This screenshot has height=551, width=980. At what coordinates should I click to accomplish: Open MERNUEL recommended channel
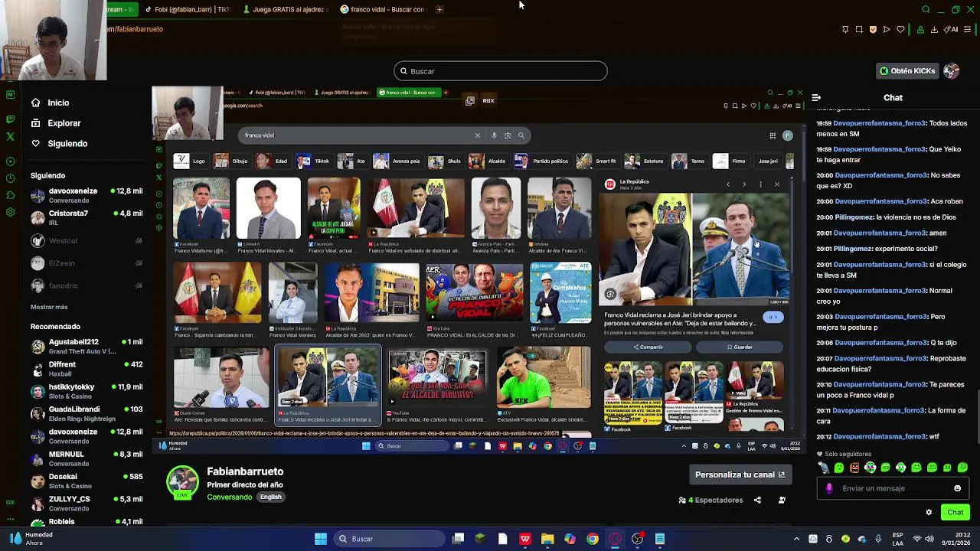[87, 458]
